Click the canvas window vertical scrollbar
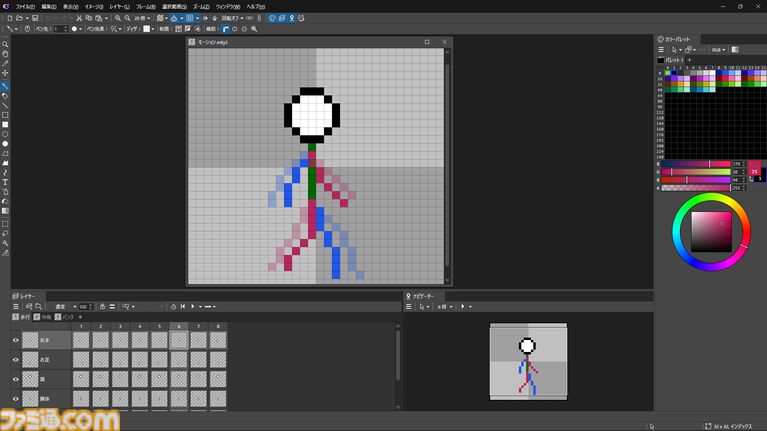 [x=447, y=166]
